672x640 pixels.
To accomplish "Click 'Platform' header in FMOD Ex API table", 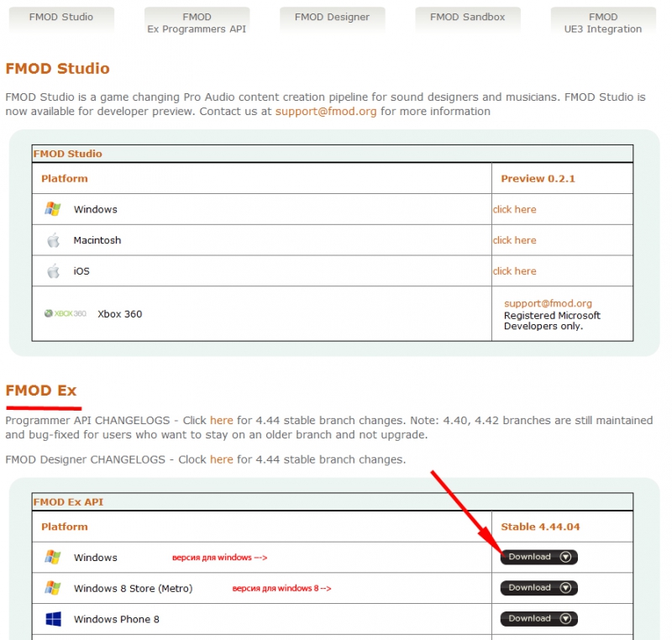I will click(65, 527).
